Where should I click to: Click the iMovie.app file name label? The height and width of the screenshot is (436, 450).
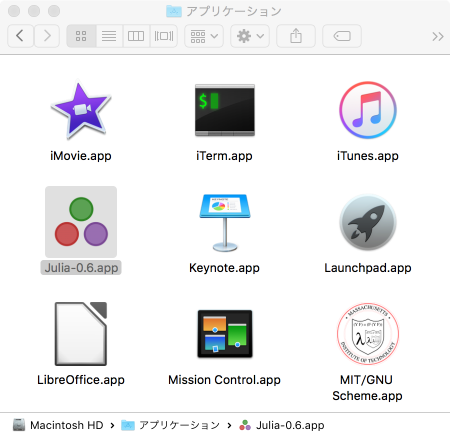pyautogui.click(x=81, y=156)
